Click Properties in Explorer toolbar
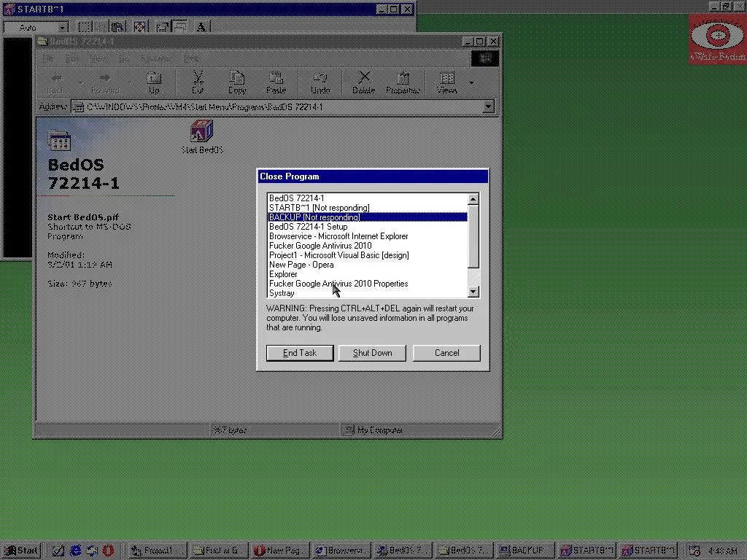747x560 pixels. pyautogui.click(x=403, y=83)
